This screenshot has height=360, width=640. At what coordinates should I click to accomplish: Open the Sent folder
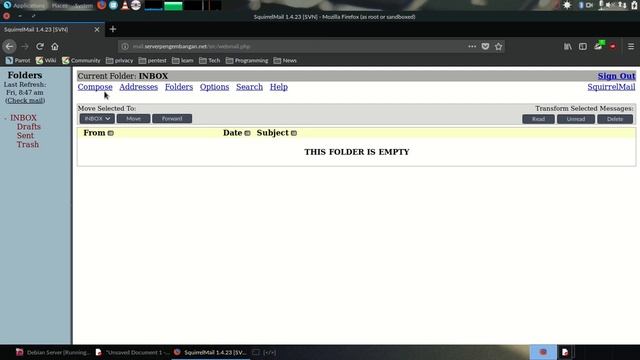point(25,136)
